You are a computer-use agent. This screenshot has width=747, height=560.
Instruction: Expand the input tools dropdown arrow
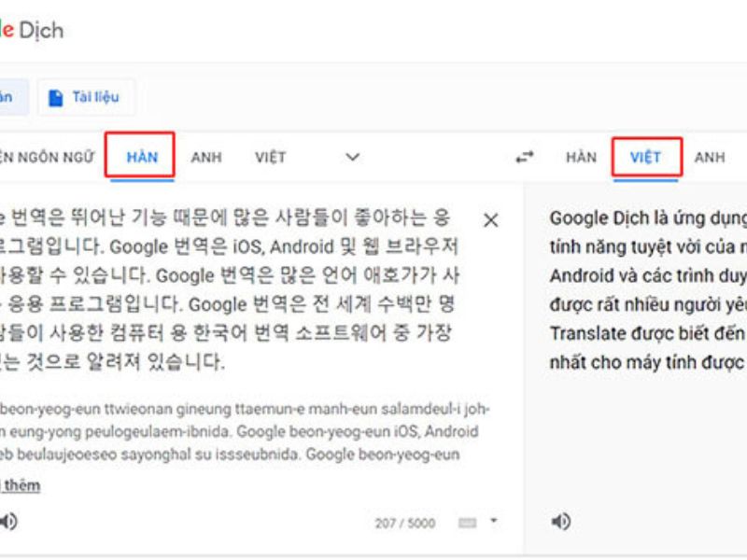[x=494, y=521]
